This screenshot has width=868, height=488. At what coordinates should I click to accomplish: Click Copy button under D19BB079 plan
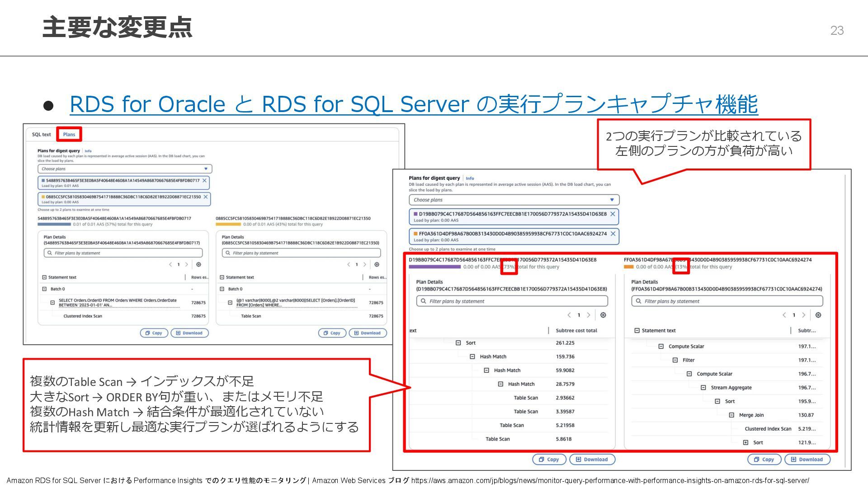(x=548, y=459)
